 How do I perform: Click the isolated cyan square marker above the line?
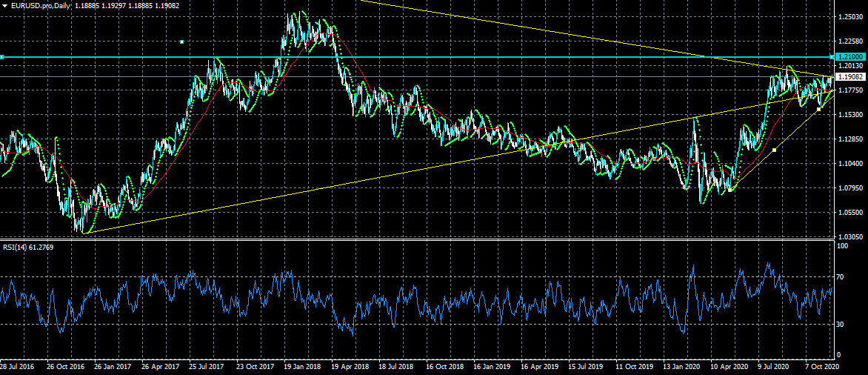(x=181, y=42)
